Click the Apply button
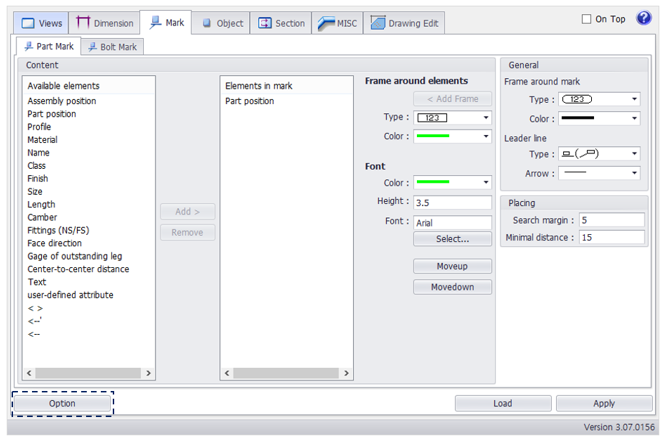 click(604, 403)
